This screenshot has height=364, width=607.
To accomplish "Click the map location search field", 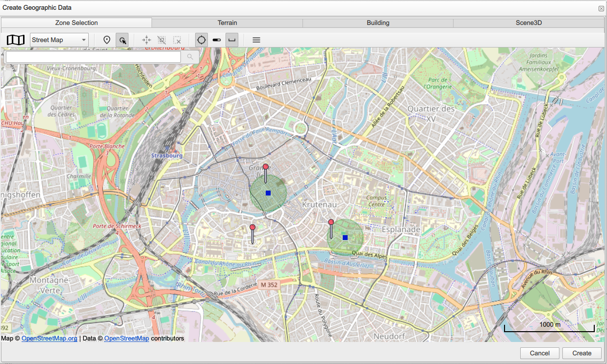I will pyautogui.click(x=92, y=57).
